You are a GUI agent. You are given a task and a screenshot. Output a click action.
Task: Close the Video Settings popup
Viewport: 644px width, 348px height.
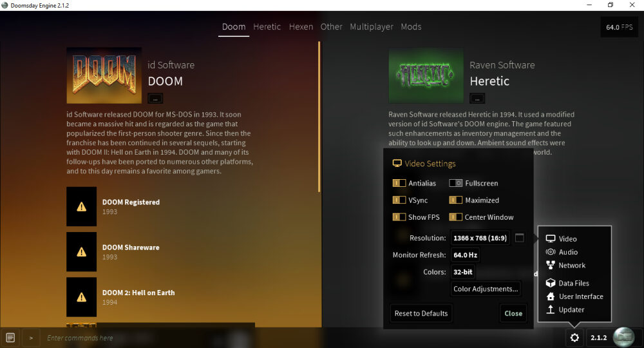point(513,313)
